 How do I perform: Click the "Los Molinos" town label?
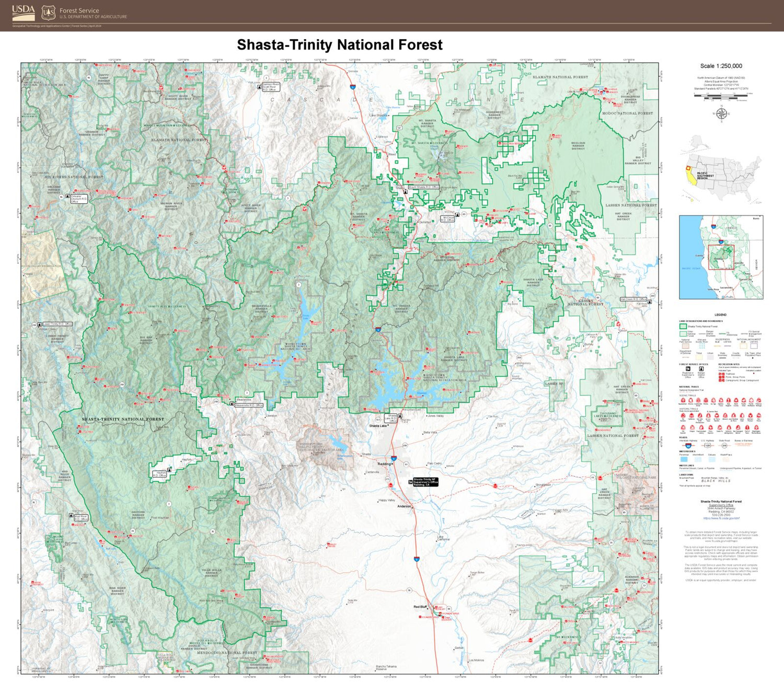point(476,660)
